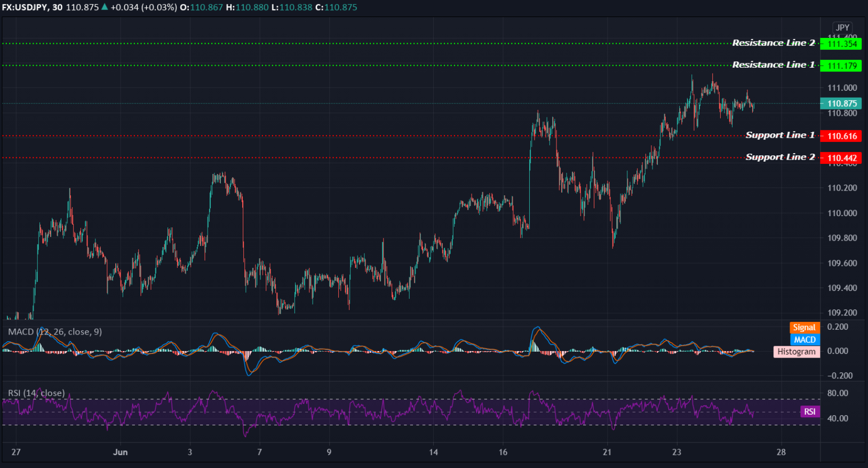Click the 27 date on time axis
This screenshot has width=868, height=468.
coord(16,452)
